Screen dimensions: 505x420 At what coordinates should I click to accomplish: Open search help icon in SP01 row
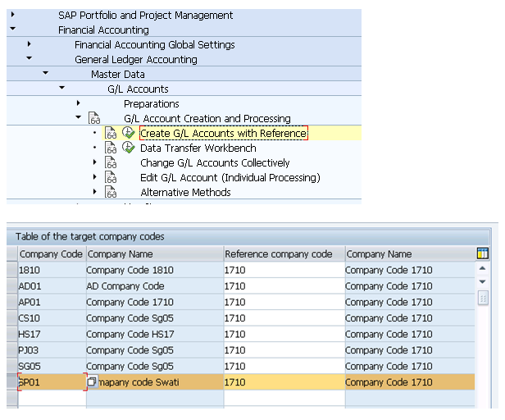tap(92, 382)
